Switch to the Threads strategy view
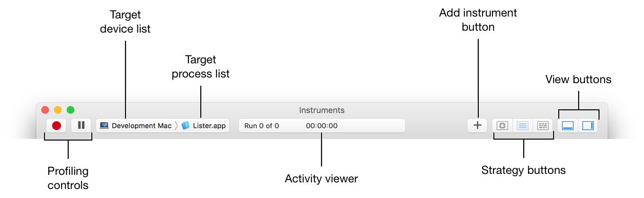The image size is (644, 198). tap(543, 126)
